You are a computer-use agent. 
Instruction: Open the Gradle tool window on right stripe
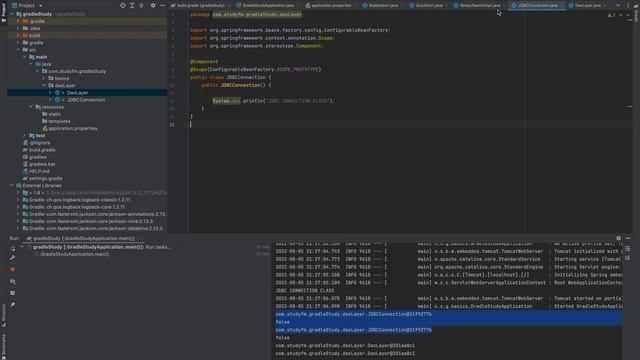636,12
